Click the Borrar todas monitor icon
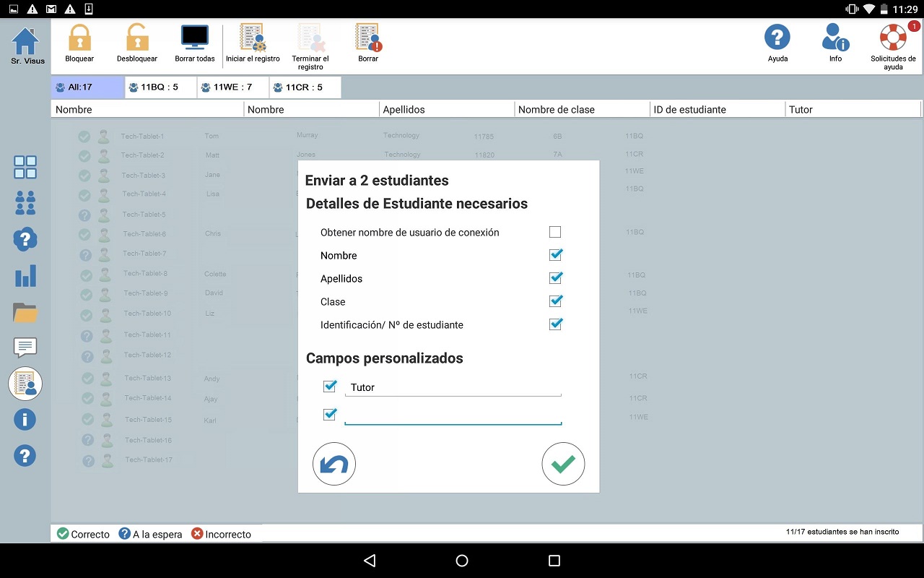The height and width of the screenshot is (578, 924). 194,35
